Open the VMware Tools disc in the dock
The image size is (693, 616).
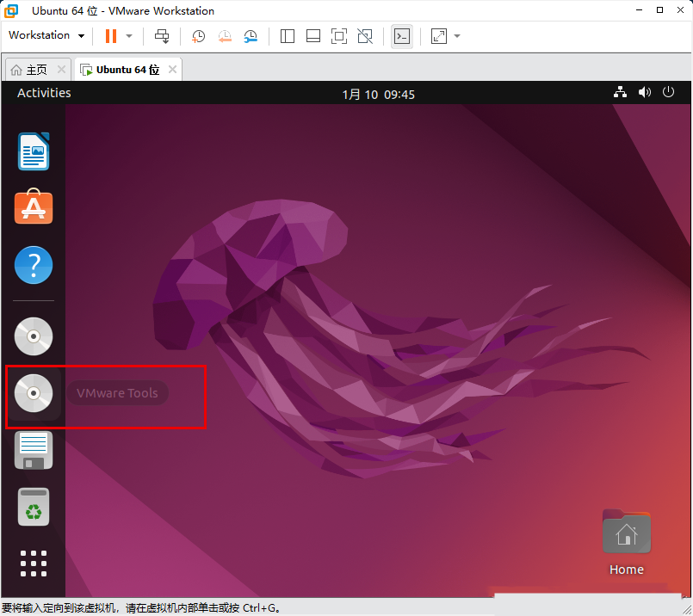[33, 393]
